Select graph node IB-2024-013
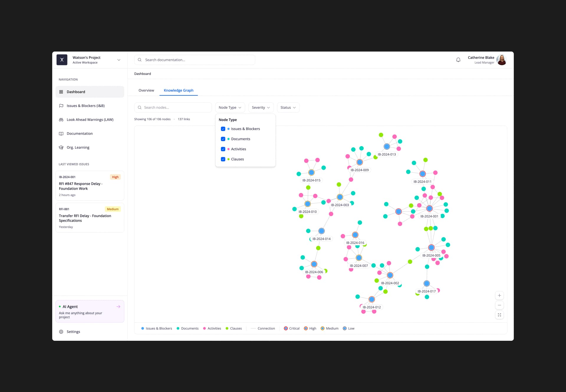The width and height of the screenshot is (566, 392). [387, 146]
